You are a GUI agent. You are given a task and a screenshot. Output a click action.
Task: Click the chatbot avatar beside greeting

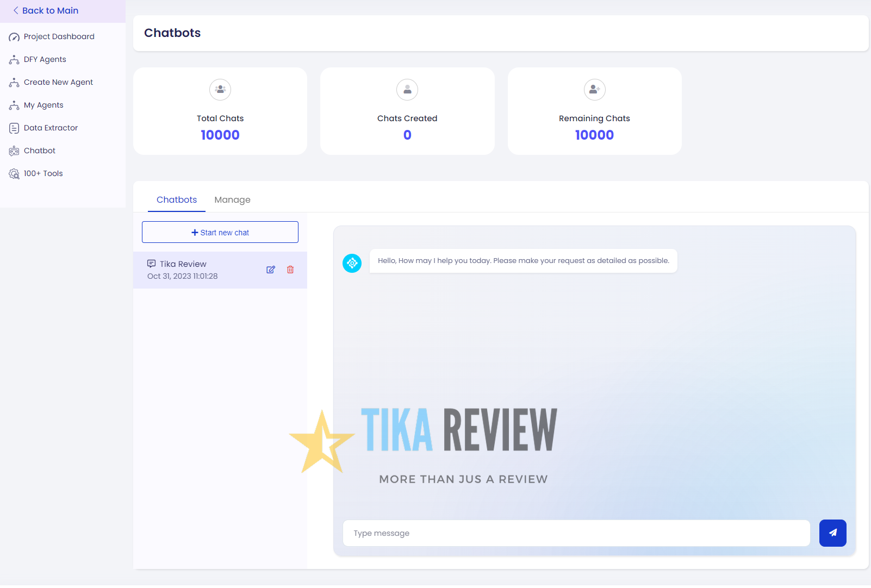pyautogui.click(x=352, y=263)
